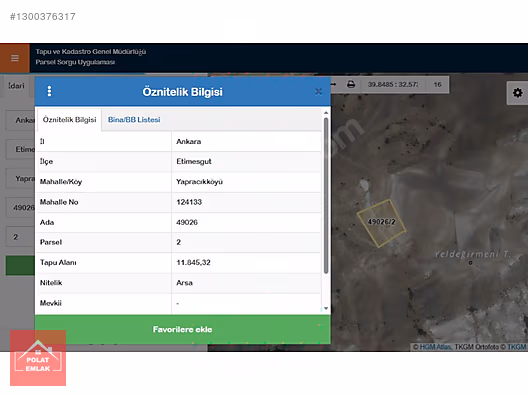The height and width of the screenshot is (396, 528).
Task: Select the Öznitelik Bilgisi tab
Action: [69, 120]
